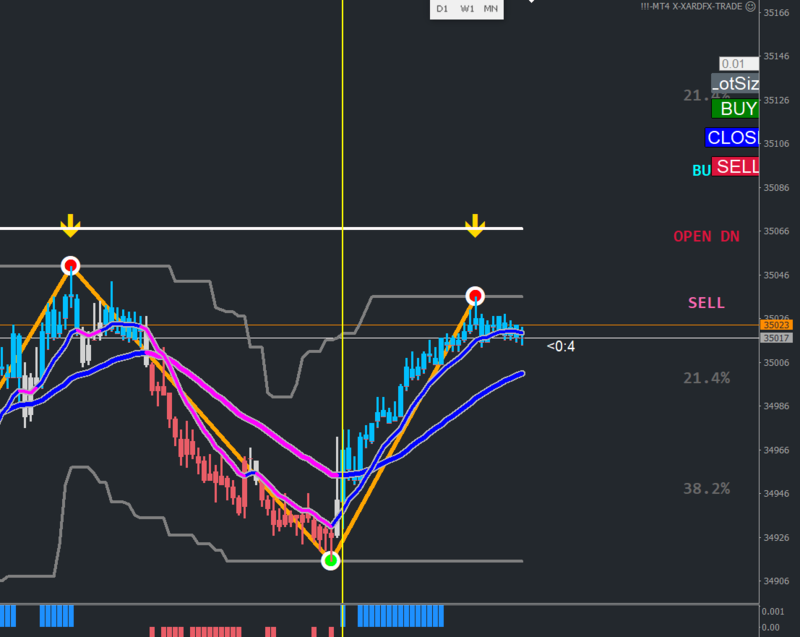Click the blue CLOSE button
The width and height of the screenshot is (800, 637).
point(732,138)
